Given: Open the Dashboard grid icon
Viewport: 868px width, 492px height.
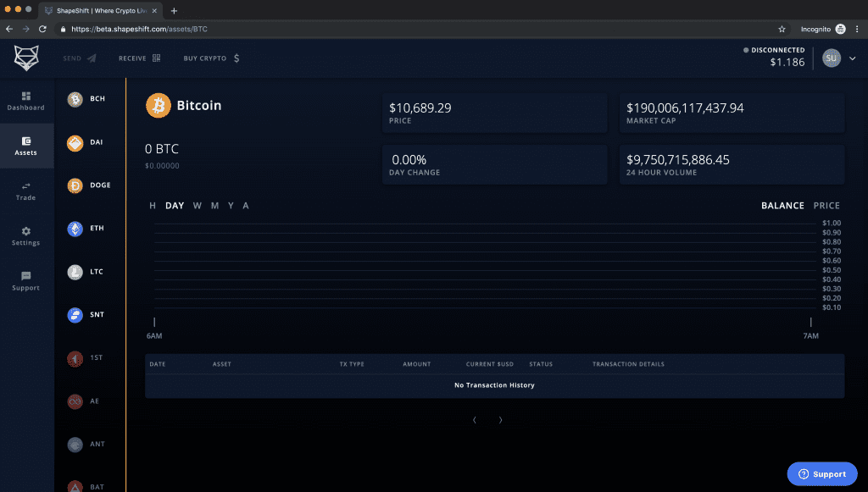Looking at the screenshot, I should coord(26,97).
